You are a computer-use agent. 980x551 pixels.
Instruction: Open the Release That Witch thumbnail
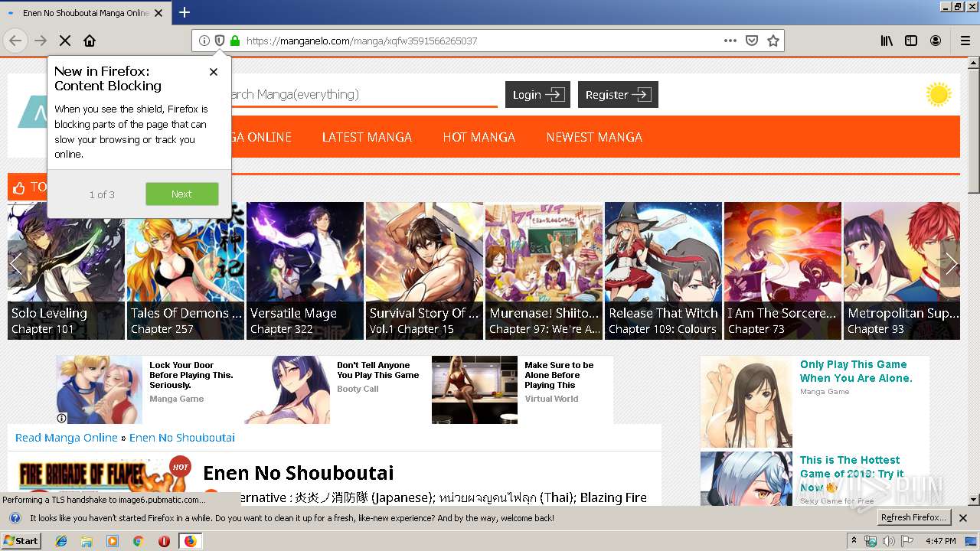click(663, 271)
